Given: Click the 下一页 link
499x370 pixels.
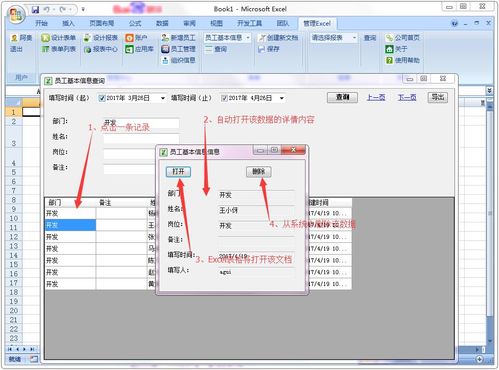Looking at the screenshot, I should pyautogui.click(x=407, y=97).
